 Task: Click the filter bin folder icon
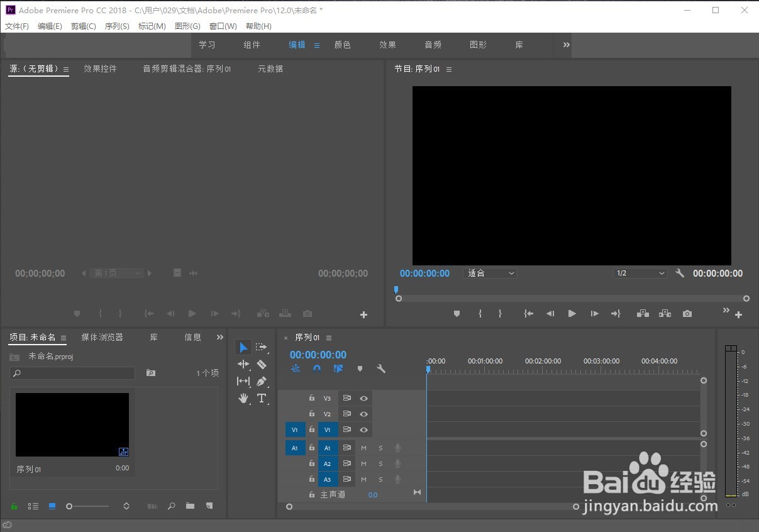tap(151, 373)
